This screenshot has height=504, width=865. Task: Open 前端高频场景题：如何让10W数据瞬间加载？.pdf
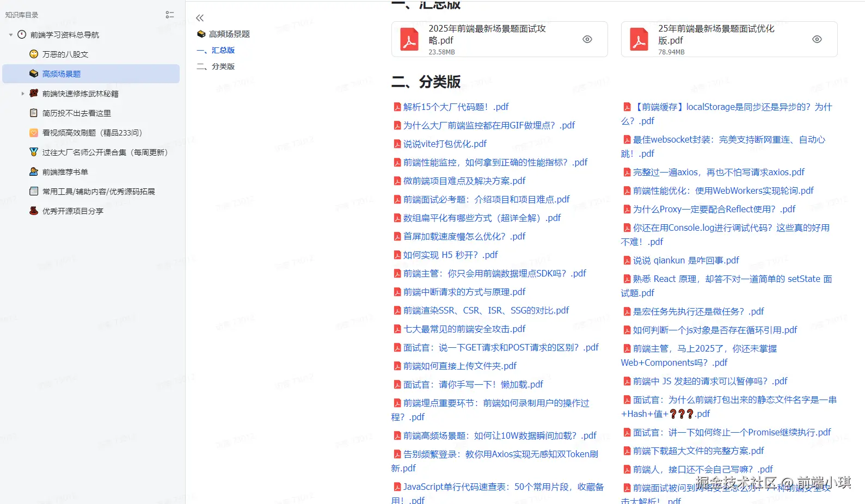(500, 435)
